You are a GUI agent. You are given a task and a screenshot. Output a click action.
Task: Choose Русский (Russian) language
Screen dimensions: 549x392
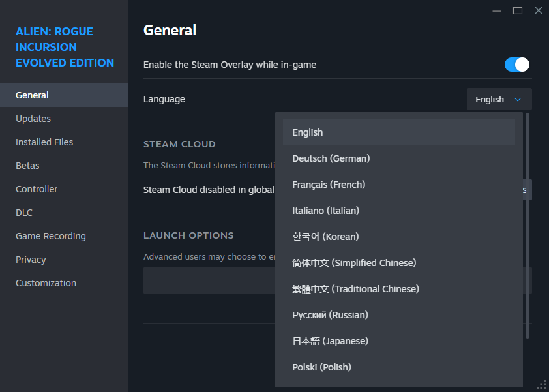pyautogui.click(x=398, y=315)
